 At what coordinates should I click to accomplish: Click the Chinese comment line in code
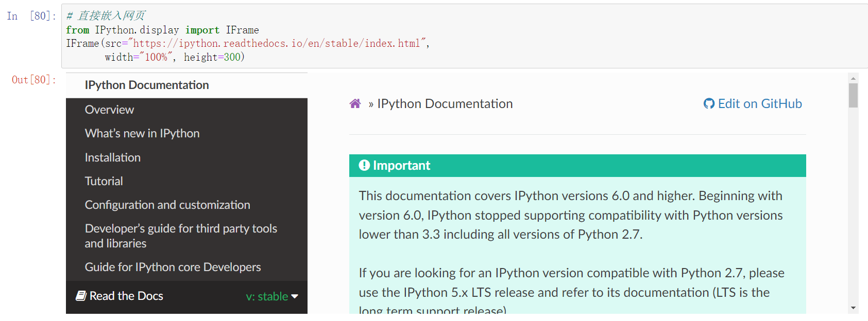[106, 16]
